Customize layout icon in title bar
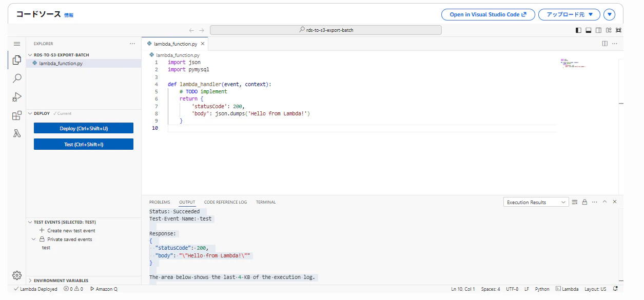Image resolution: width=644 pixels, height=300 pixels. [x=609, y=30]
